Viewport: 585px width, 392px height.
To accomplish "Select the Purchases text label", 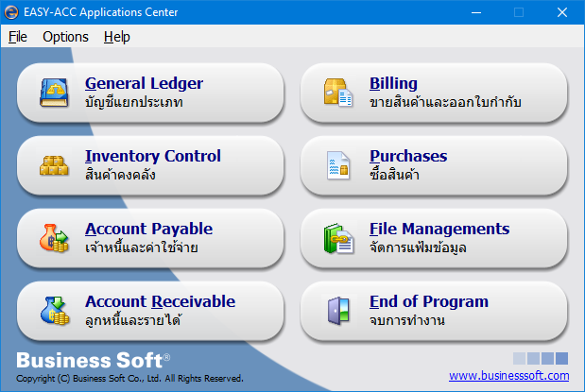I will [408, 157].
